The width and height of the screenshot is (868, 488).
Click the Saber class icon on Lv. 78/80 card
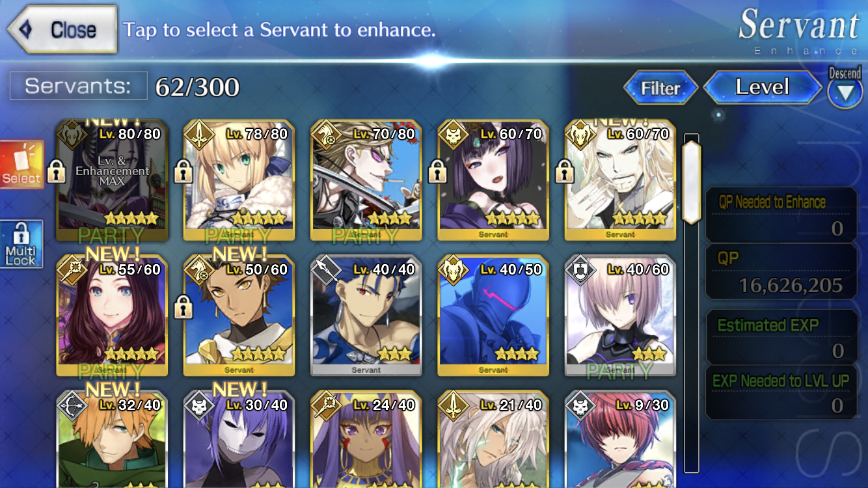pos(198,135)
